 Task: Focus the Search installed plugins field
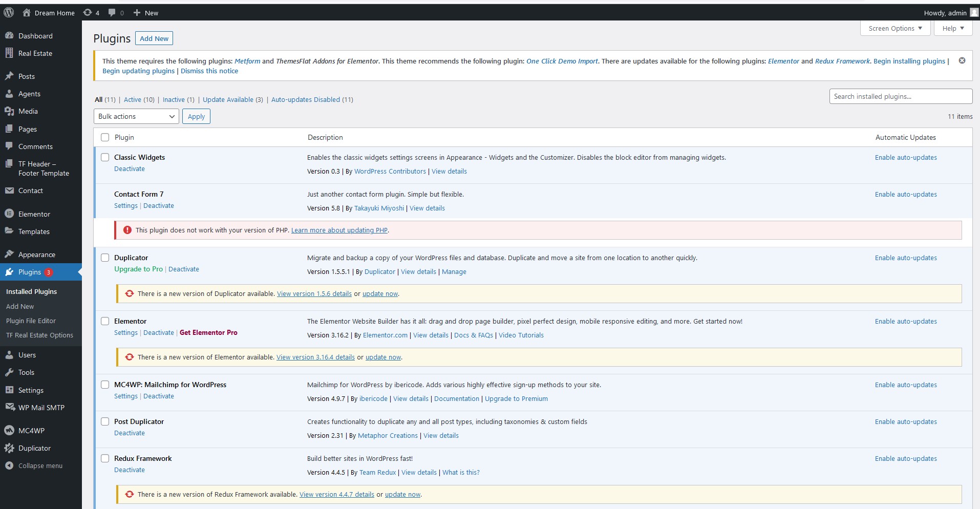coord(901,96)
